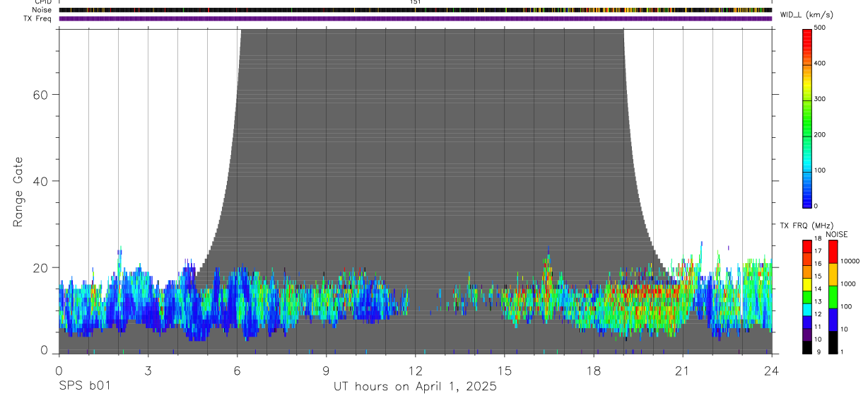The width and height of the screenshot is (868, 401).
Task: Click the 'Range Gate' y-axis title
Action: [x=19, y=192]
